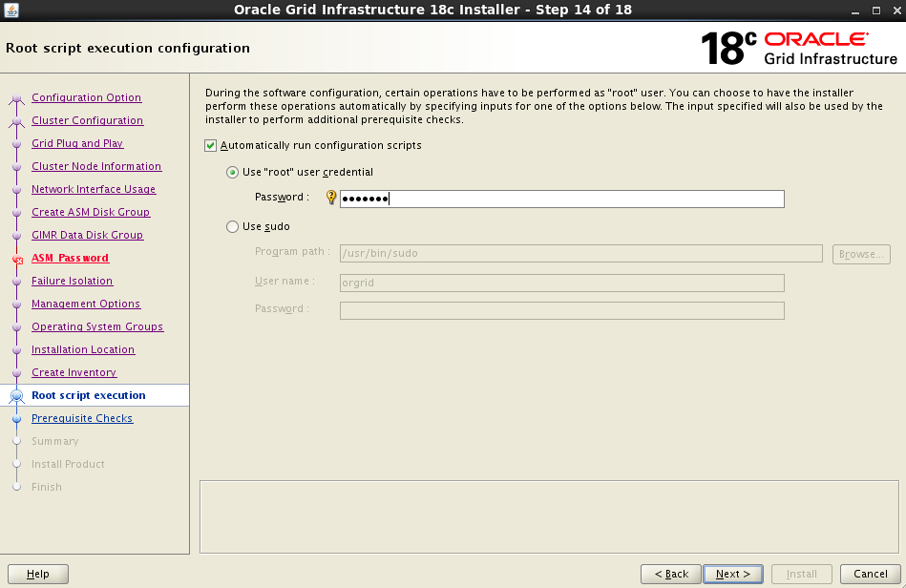Click the empty message area at bottom
The height and width of the screenshot is (588, 906).
[549, 517]
